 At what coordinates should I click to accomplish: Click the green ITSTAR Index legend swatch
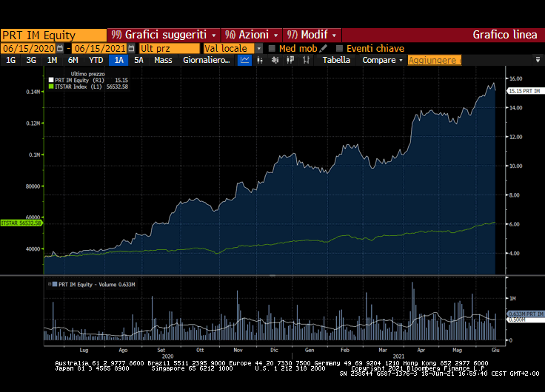tap(51, 87)
